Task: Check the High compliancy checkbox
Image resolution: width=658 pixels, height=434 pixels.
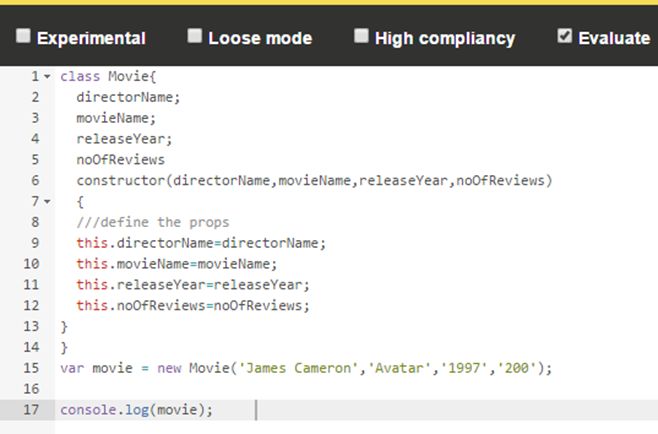Action: point(361,37)
